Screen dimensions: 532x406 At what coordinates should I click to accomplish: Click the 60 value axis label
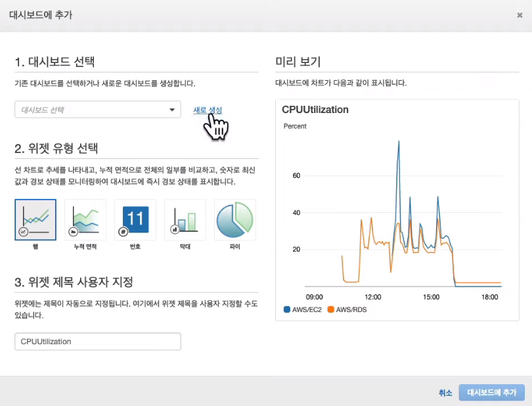coord(296,175)
